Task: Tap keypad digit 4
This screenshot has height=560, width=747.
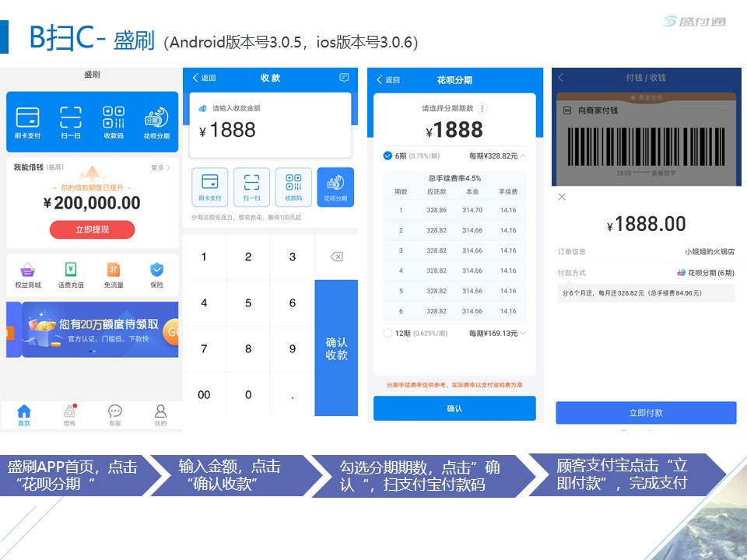Action: click(205, 303)
